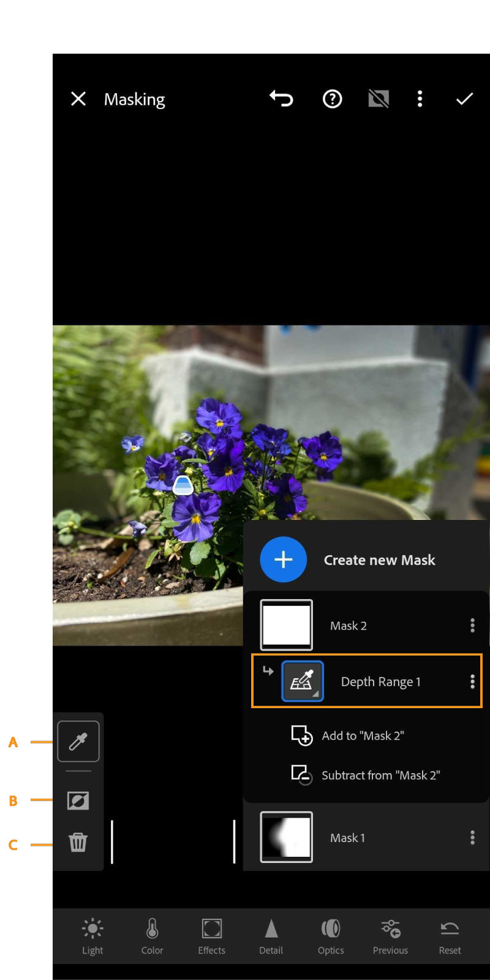Image resolution: width=490 pixels, height=980 pixels.
Task: Open the Detail adjustments tab
Action: [x=271, y=936]
